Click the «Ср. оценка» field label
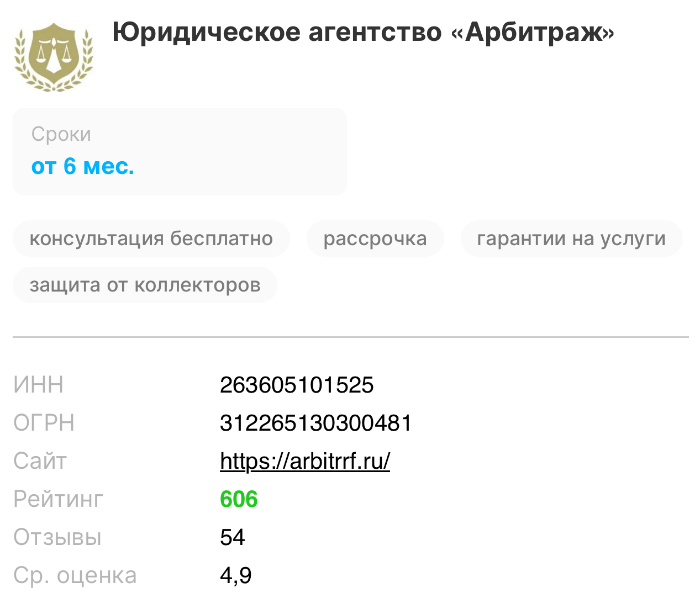The width and height of the screenshot is (700, 609). (x=75, y=575)
